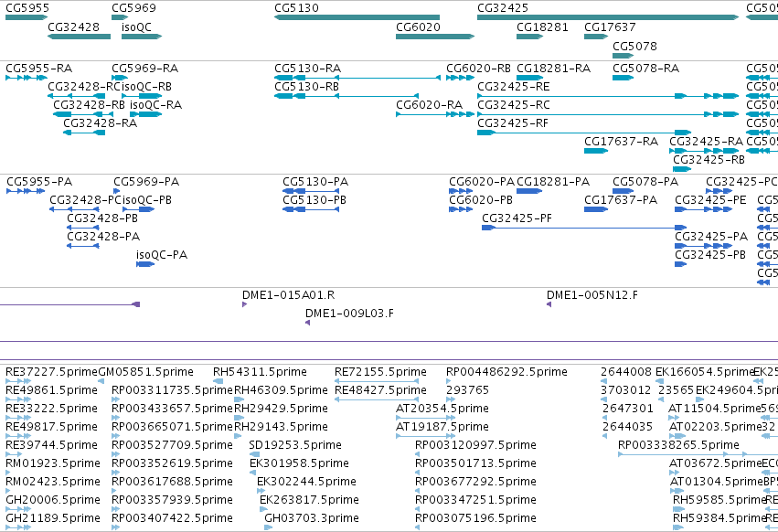The width and height of the screenshot is (778, 532).
Task: Select protein CG5955-PA label
Action: pos(39,182)
